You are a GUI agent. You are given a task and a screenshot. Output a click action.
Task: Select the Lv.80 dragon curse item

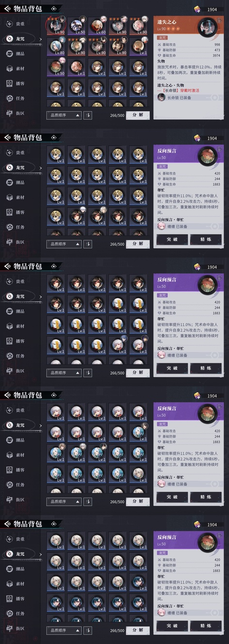pyautogui.click(x=56, y=46)
